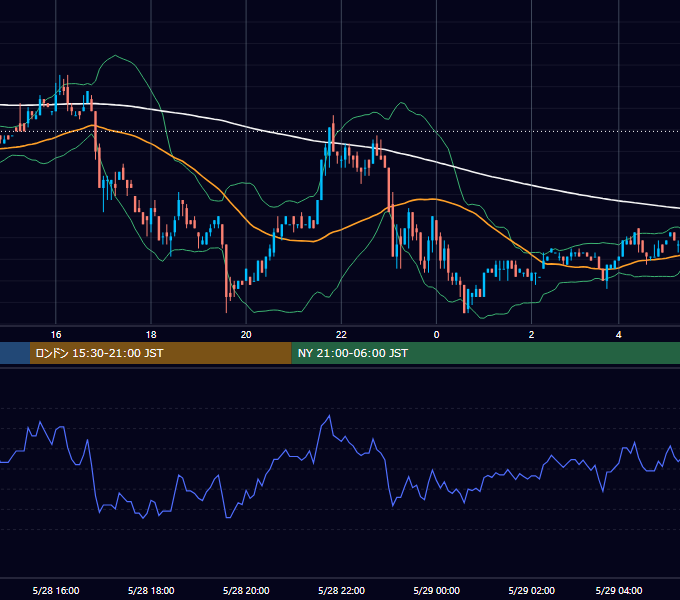Click the 16 hour label on time axis

tap(56, 335)
